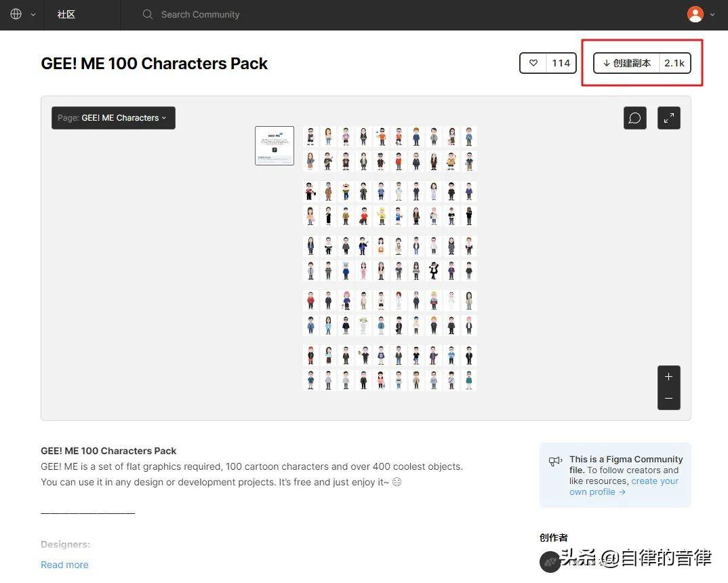
Task: Select the GEE! ME cover frame thumbnail
Action: [x=275, y=146]
